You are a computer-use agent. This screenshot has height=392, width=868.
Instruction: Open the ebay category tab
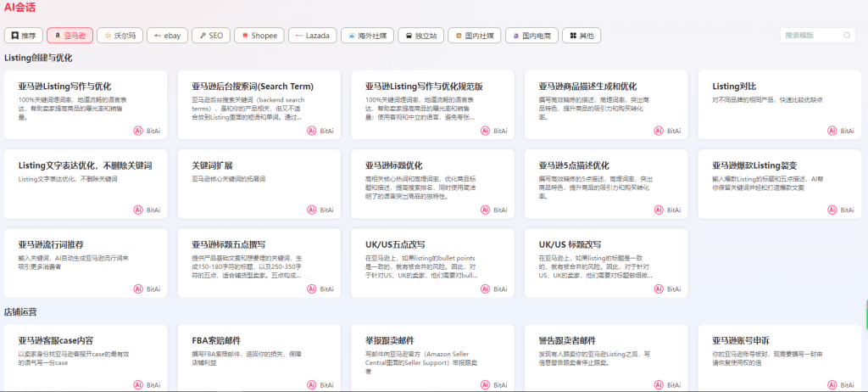[x=167, y=36]
